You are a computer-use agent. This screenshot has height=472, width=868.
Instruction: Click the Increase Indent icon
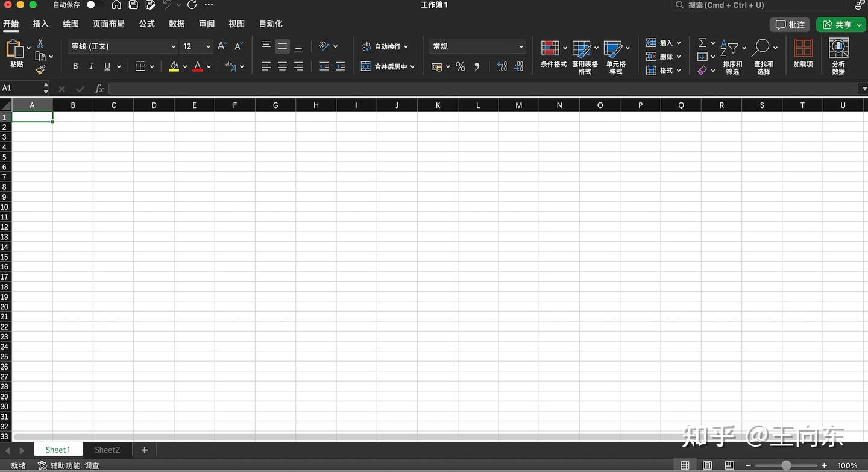click(x=341, y=66)
